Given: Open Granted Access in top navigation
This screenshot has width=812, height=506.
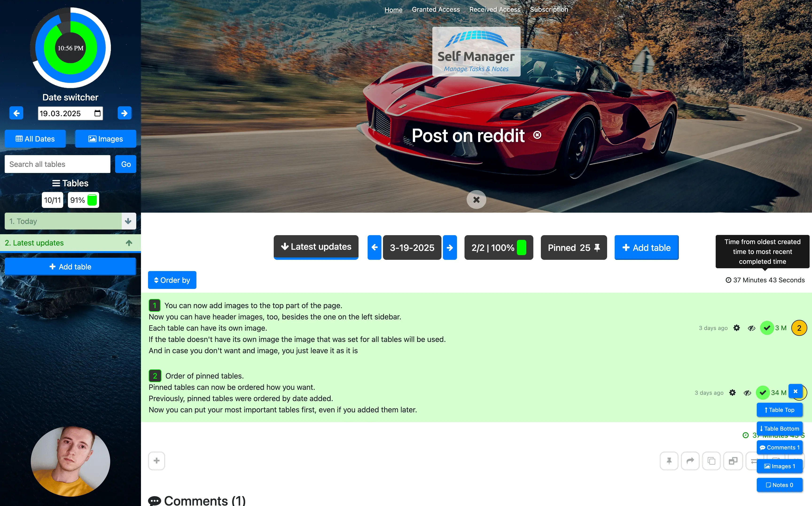Looking at the screenshot, I should pyautogui.click(x=435, y=9).
